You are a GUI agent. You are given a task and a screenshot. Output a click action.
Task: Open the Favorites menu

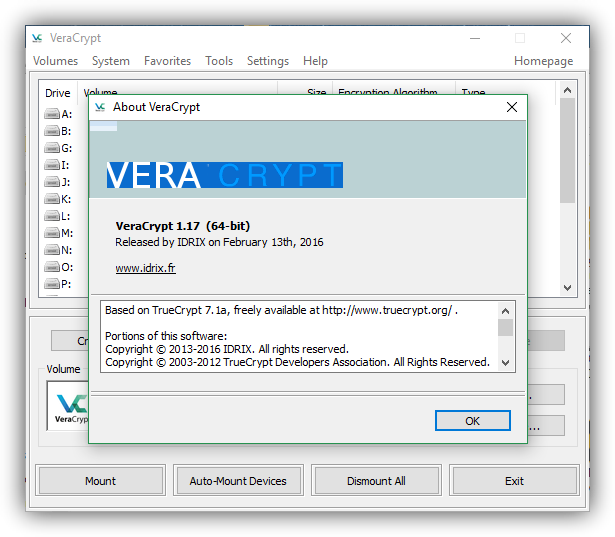tap(167, 61)
